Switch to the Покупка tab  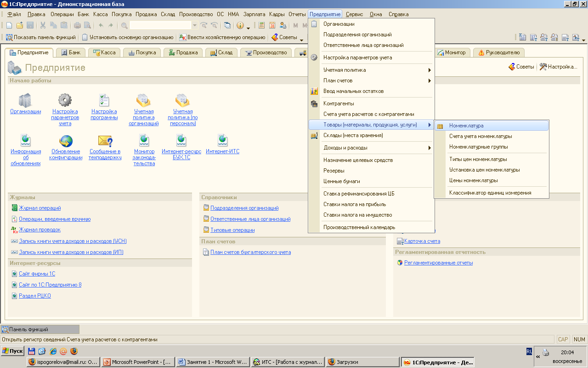142,52
